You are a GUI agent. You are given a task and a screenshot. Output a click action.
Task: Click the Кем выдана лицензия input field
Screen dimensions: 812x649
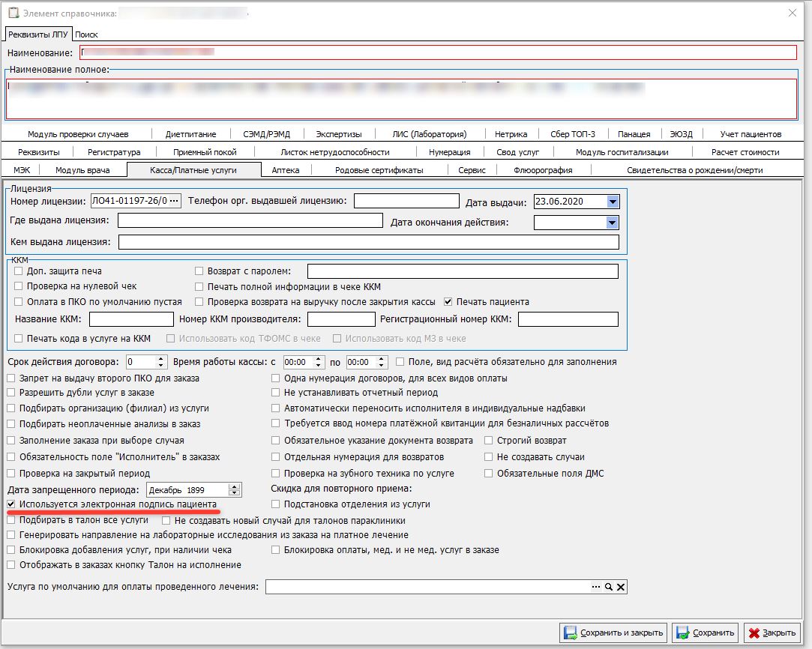369,242
